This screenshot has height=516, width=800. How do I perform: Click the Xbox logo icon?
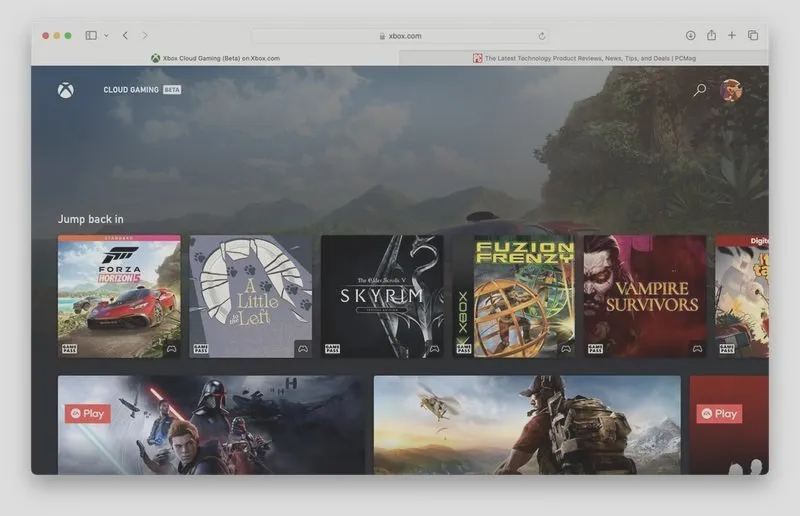(x=65, y=90)
